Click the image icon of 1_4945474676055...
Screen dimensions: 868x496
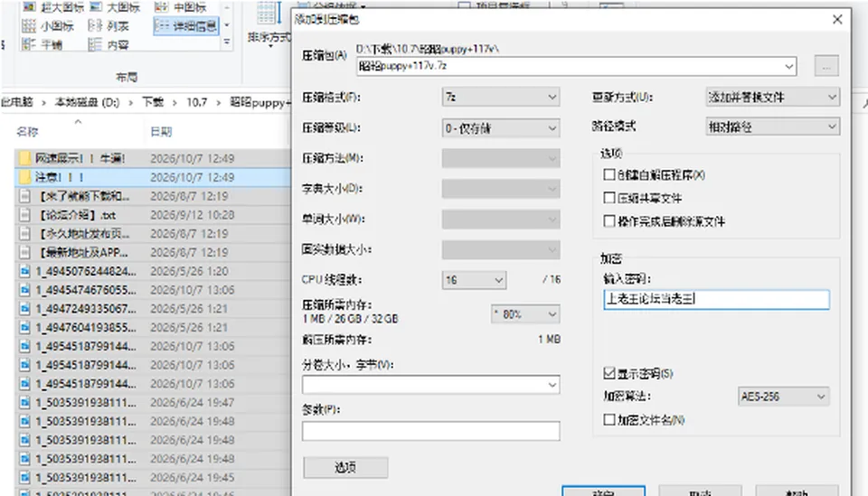coord(24,290)
